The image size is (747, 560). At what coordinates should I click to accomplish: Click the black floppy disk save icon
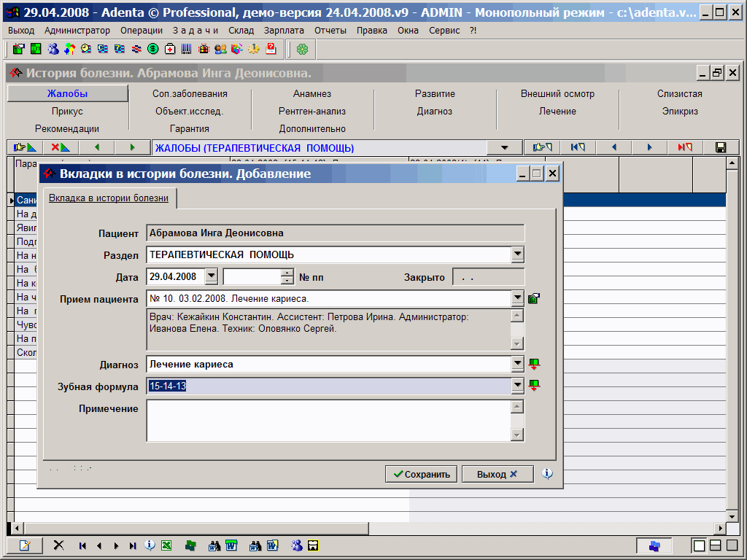720,147
